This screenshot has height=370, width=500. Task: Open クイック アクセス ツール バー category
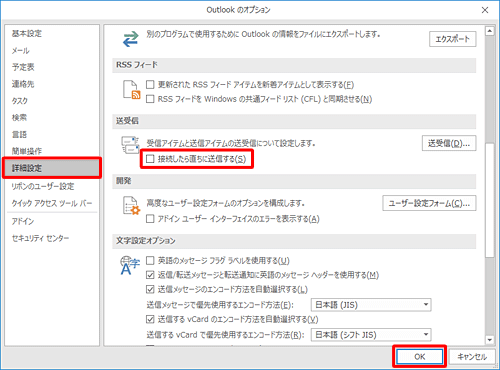(52, 203)
